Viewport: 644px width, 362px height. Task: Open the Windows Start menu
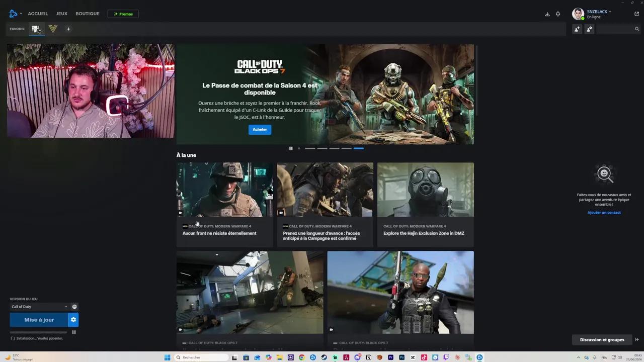pos(167,357)
